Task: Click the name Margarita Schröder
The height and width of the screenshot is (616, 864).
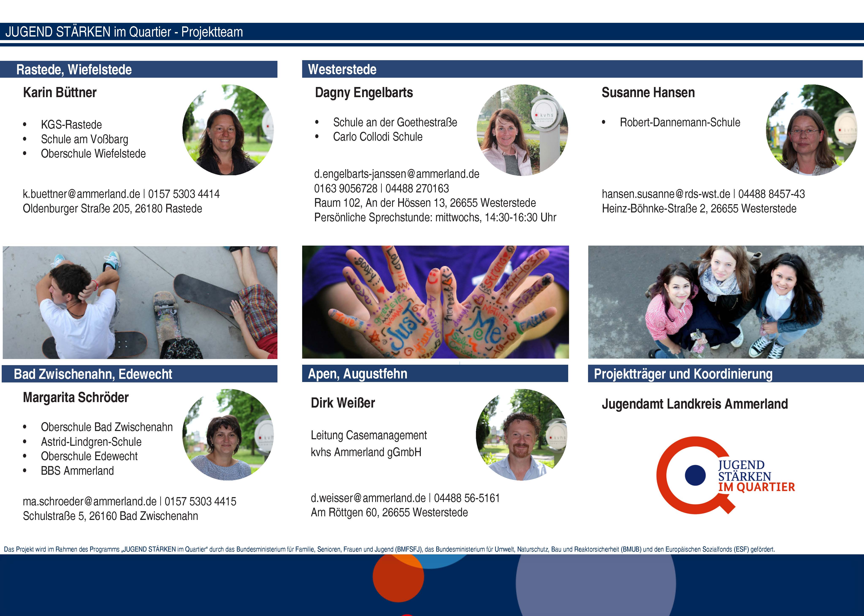Action: (x=76, y=397)
